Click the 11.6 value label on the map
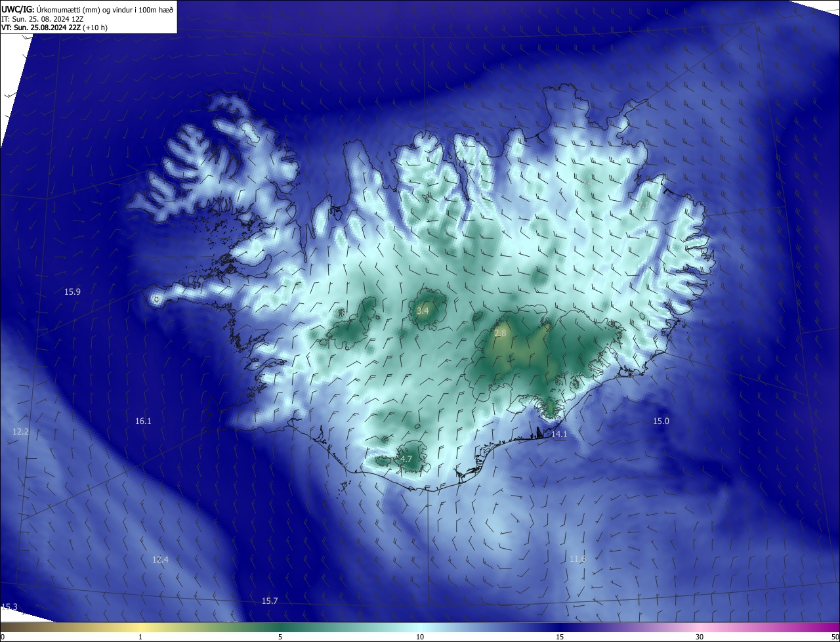The width and height of the screenshot is (840, 642). 577,559
